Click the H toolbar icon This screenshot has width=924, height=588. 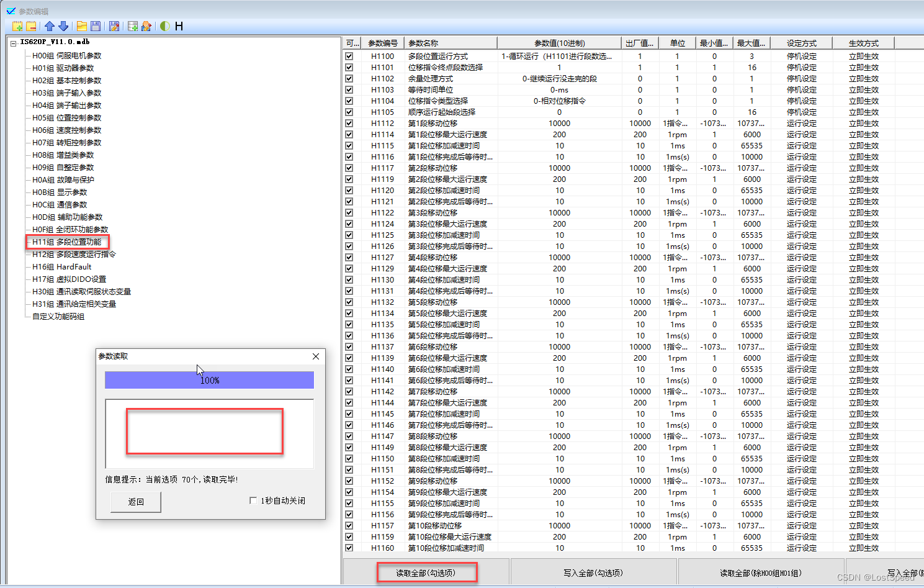[179, 26]
